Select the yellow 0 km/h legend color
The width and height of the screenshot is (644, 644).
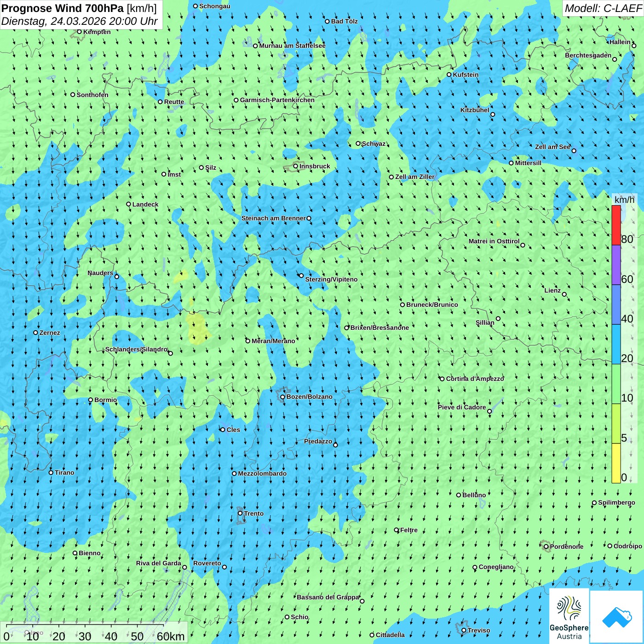click(x=616, y=463)
